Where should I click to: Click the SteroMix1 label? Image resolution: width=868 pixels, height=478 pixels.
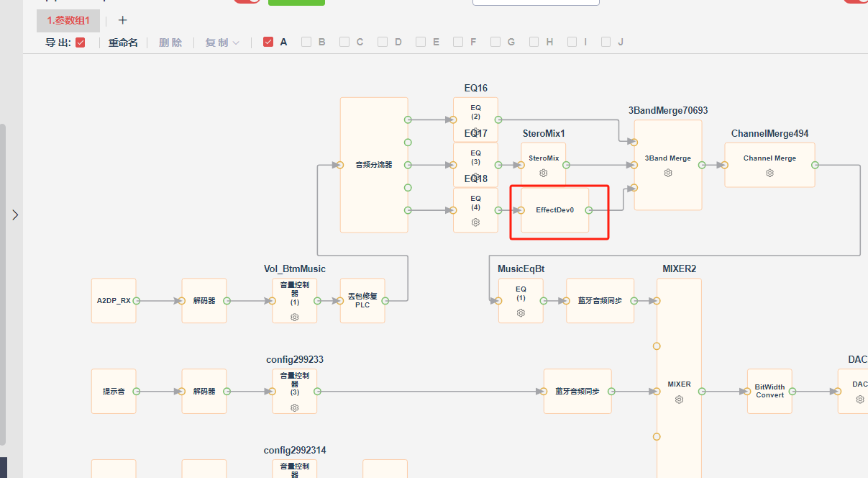544,134
